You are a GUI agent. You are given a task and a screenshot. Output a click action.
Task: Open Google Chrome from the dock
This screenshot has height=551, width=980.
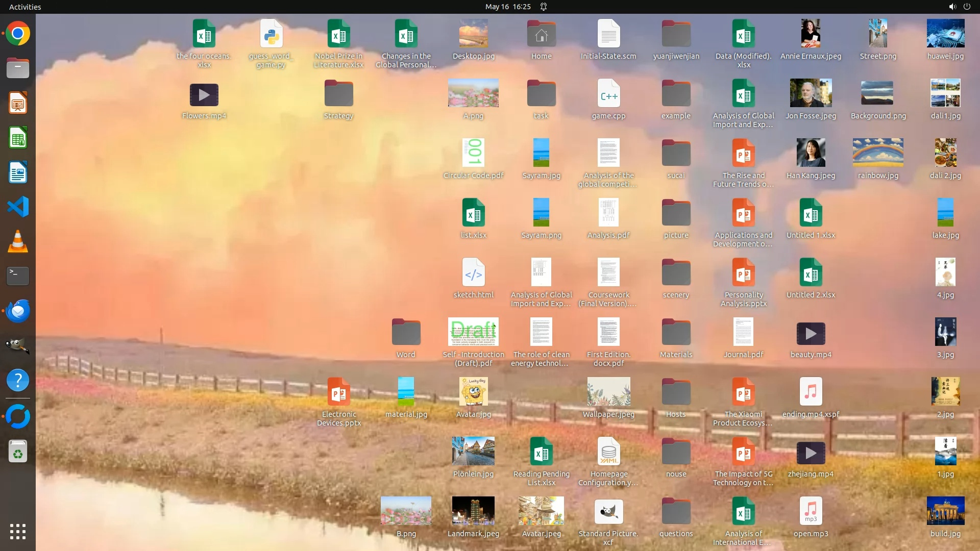18,34
